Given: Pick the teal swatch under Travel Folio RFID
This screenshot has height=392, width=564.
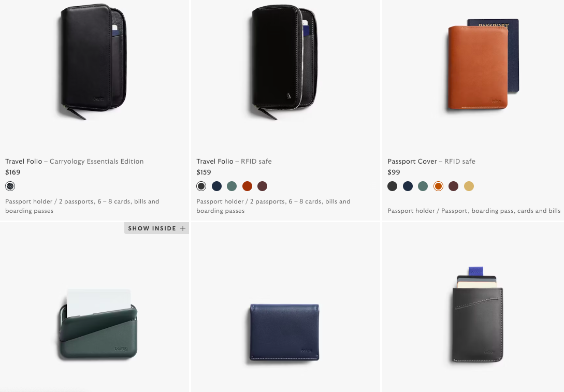Looking at the screenshot, I should click(232, 186).
